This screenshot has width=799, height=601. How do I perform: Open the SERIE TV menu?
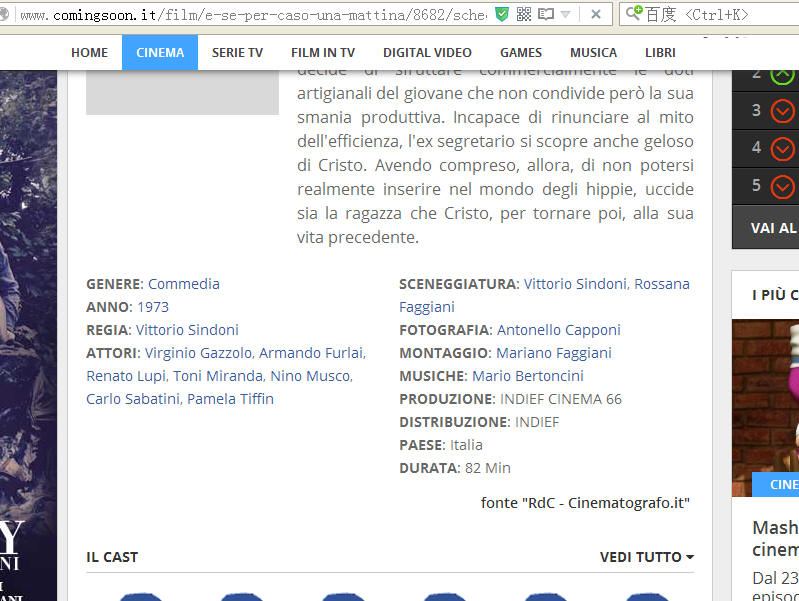[x=237, y=53]
